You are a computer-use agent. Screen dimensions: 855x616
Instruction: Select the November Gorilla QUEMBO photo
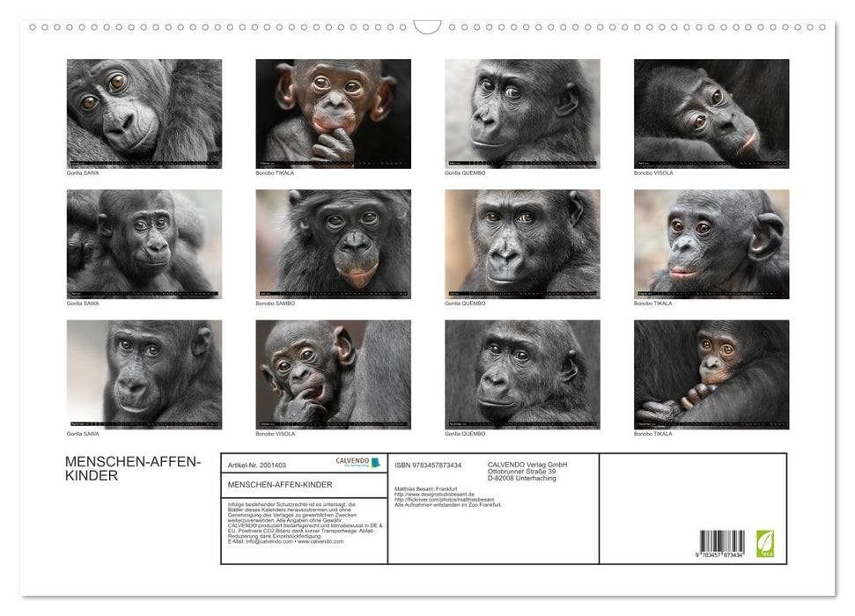tap(522, 374)
